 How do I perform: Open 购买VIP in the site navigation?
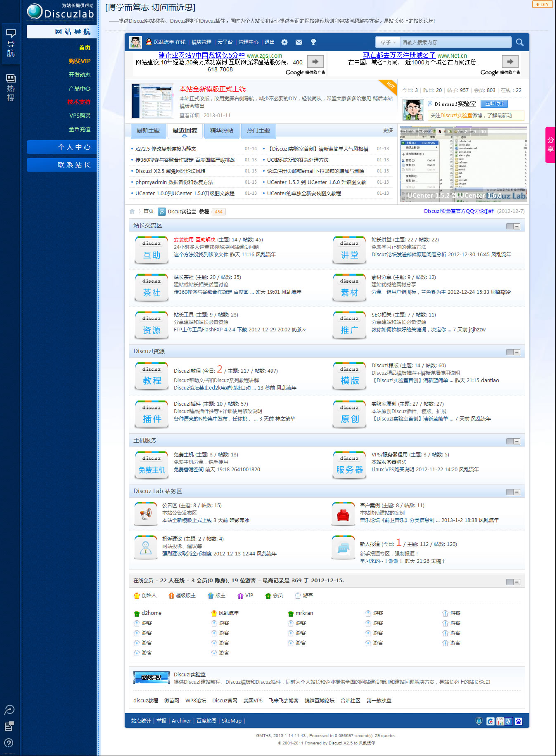(x=80, y=61)
